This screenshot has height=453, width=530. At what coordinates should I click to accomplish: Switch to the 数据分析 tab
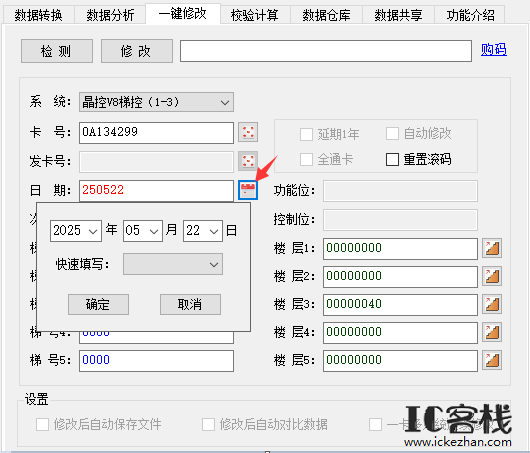coord(110,15)
